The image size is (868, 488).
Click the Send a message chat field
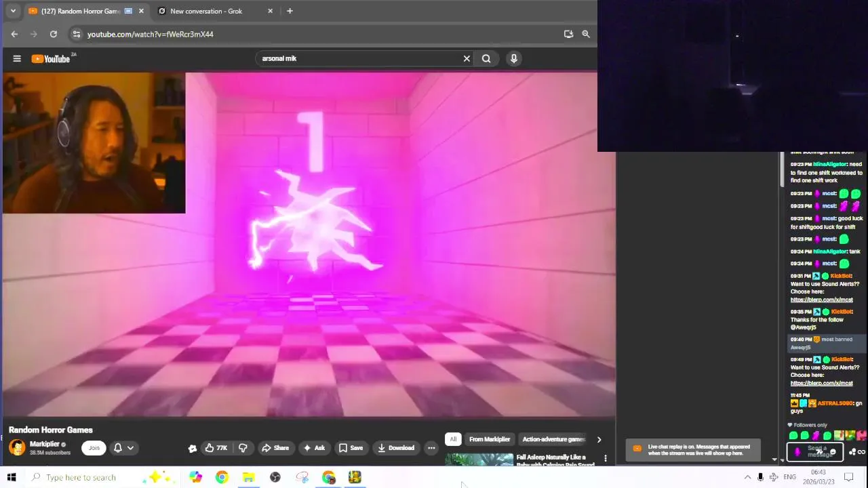coord(814,451)
